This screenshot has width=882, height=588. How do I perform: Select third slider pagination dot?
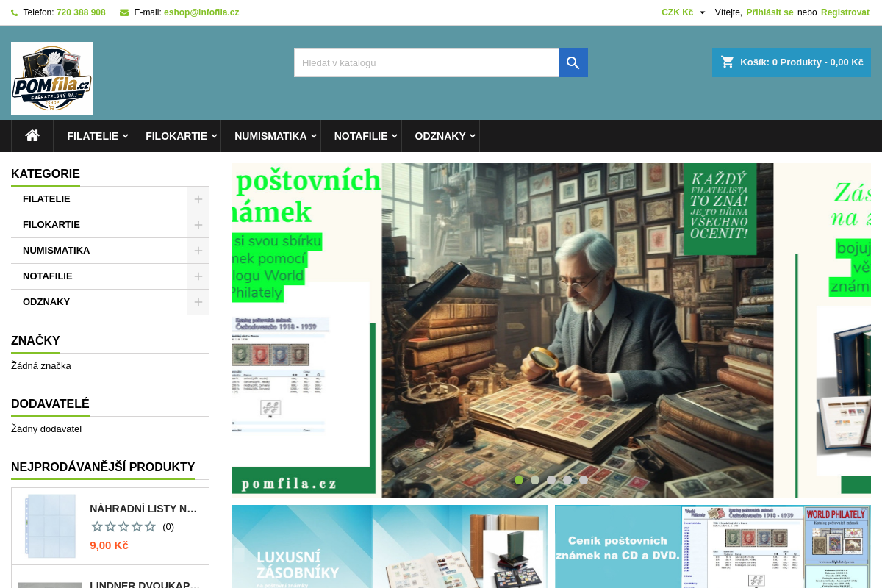click(551, 480)
